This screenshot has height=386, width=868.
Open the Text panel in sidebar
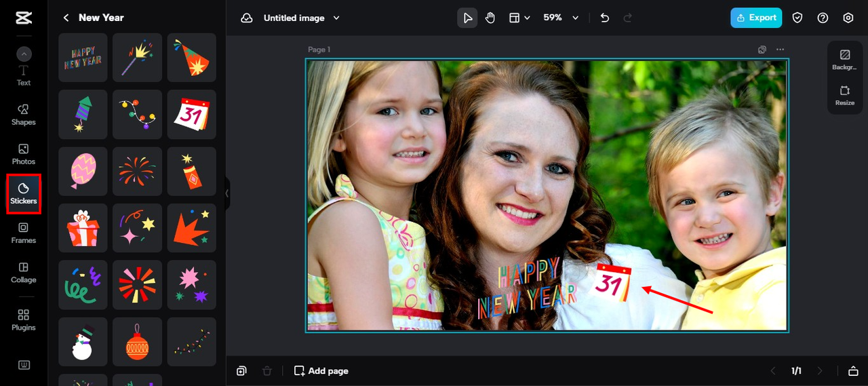[24, 76]
